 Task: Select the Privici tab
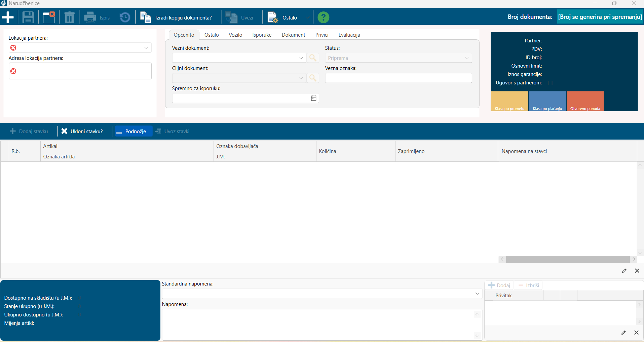[322, 35]
